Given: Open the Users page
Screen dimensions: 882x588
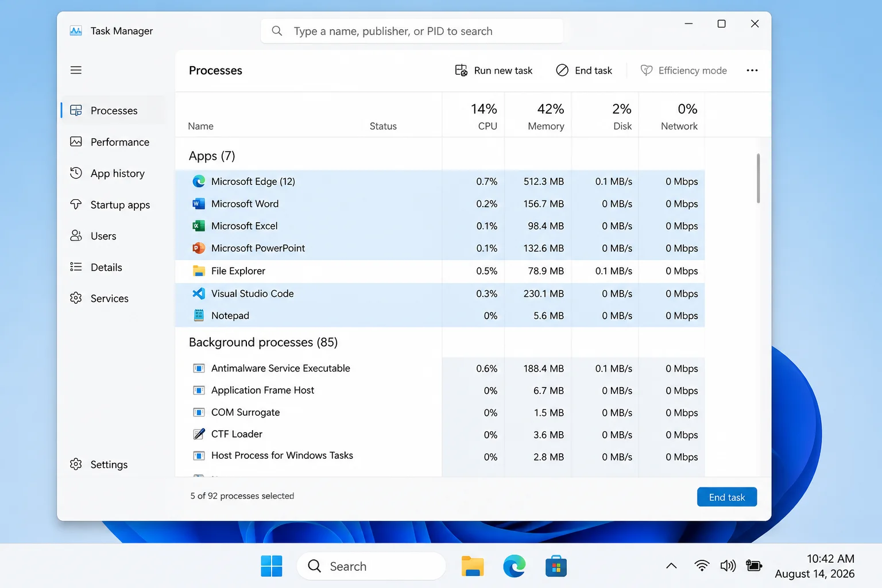Looking at the screenshot, I should pyautogui.click(x=113, y=235).
